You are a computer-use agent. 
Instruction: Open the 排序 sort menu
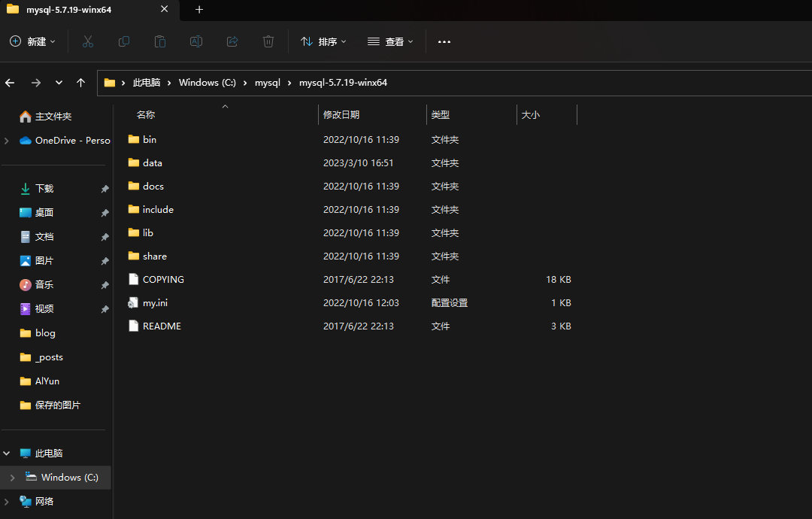tap(323, 42)
